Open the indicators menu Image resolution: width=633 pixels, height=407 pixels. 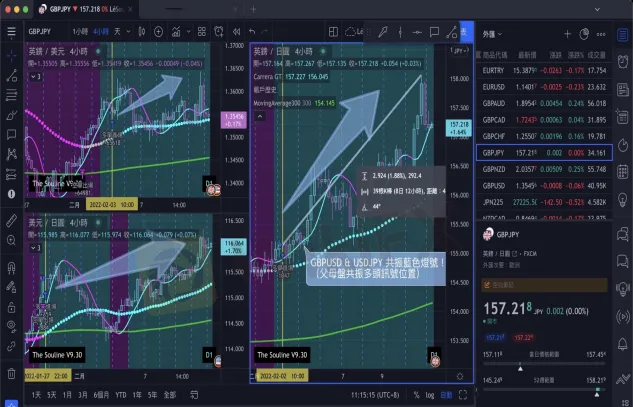pos(176,31)
